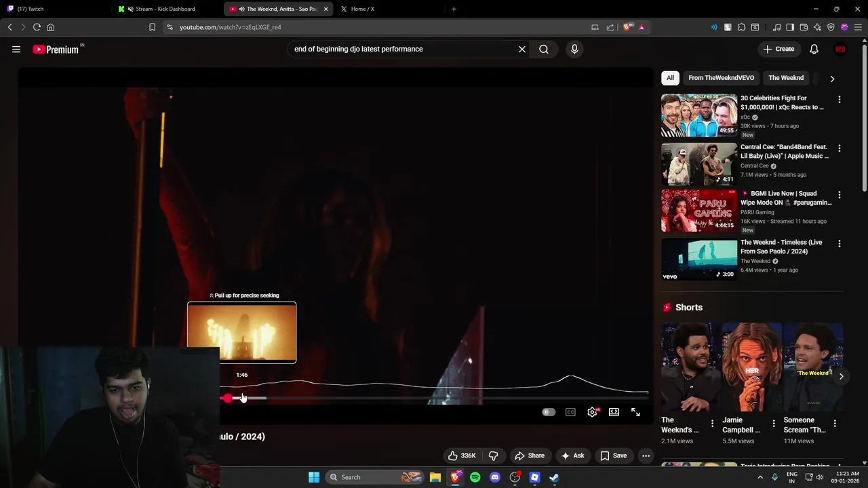868x488 pixels.
Task: Open Brave VPN shield icon
Action: point(831,27)
